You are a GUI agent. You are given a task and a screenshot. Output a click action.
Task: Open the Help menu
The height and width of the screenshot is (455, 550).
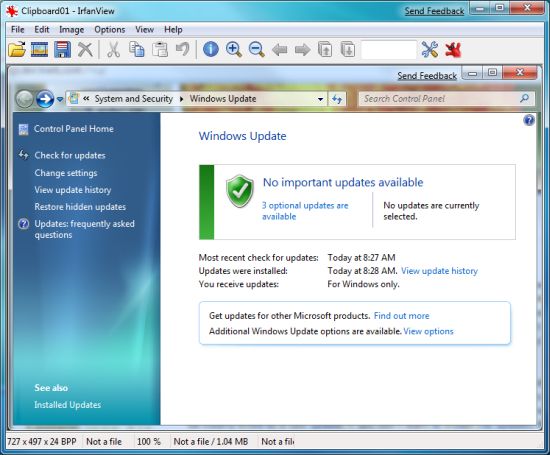pos(173,29)
